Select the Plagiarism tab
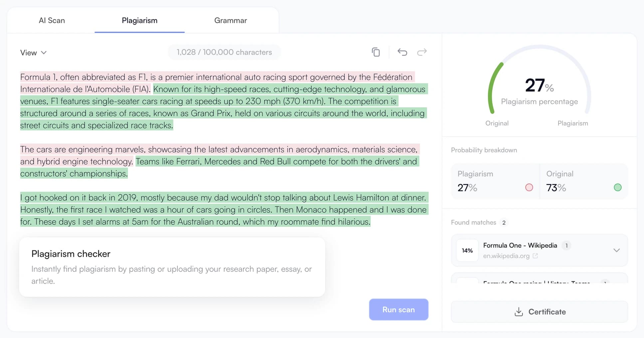 tap(139, 20)
